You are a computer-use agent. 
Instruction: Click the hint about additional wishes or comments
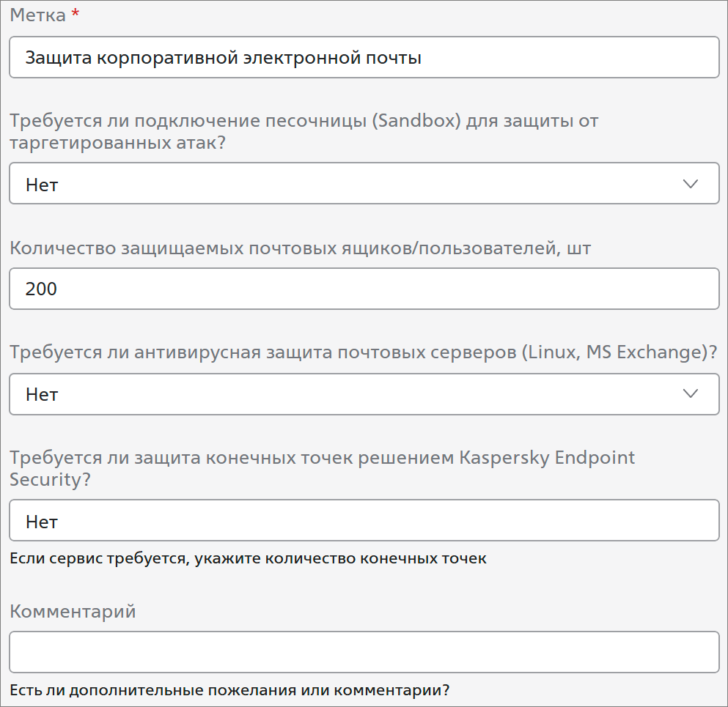click(x=229, y=690)
